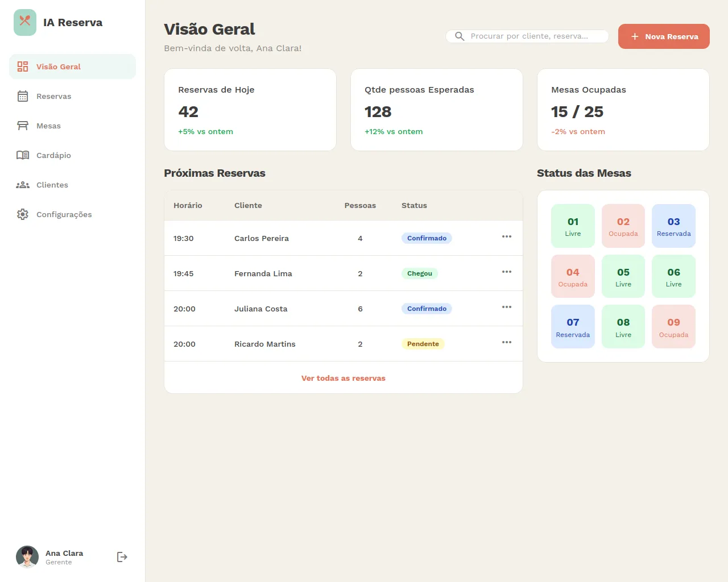Go to the Reservas menu item
Screen dimensions: 728x582
tap(54, 96)
